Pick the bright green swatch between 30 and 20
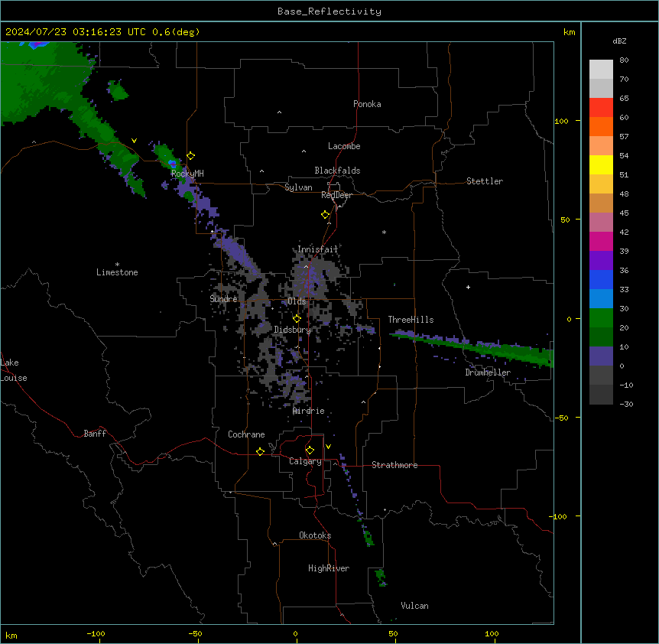659x644 pixels. tap(601, 318)
